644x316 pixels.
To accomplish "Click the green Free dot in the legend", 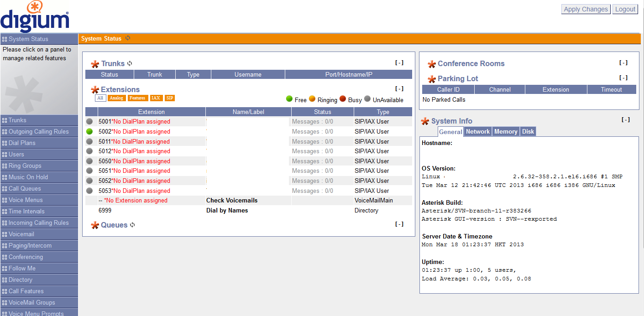I will [x=289, y=98].
